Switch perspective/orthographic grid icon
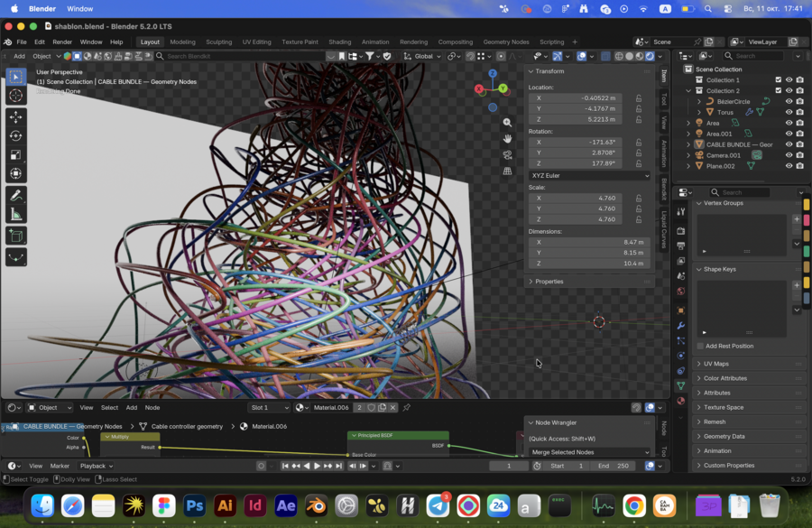Image resolution: width=812 pixels, height=528 pixels. pyautogui.click(x=507, y=171)
